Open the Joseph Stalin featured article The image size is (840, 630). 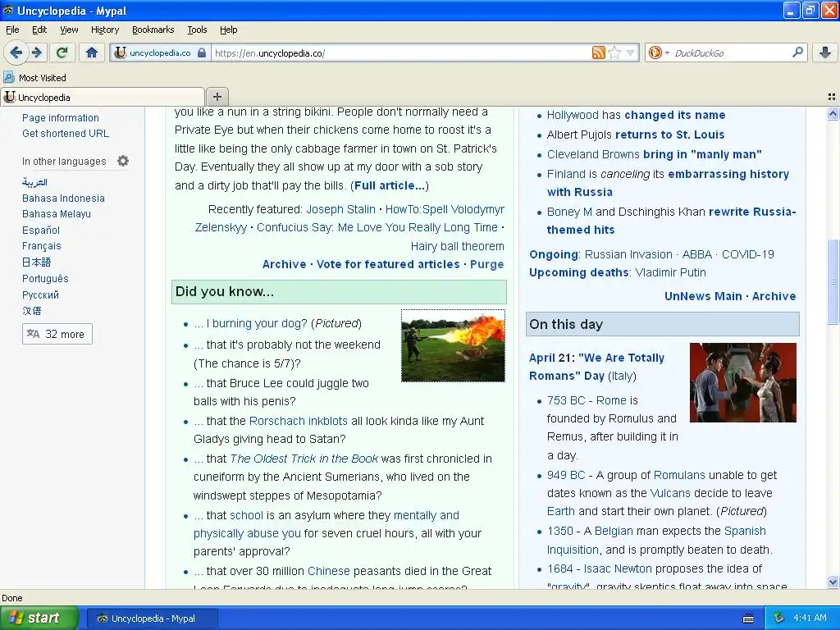coord(340,209)
